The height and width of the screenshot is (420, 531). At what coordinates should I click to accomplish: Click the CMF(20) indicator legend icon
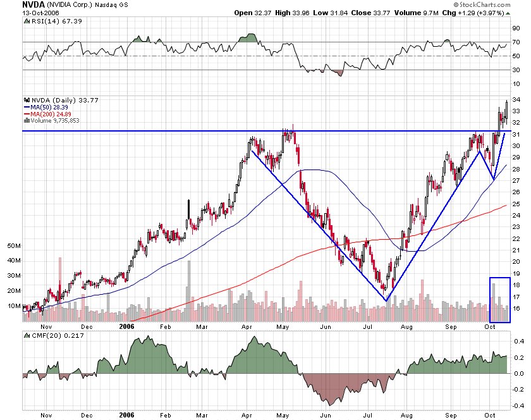pyautogui.click(x=27, y=336)
